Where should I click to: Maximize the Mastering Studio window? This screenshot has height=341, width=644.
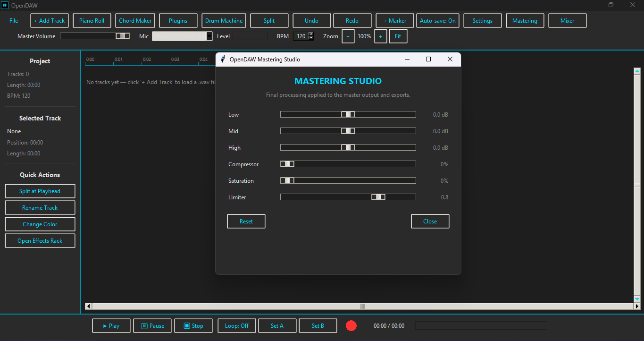428,59
